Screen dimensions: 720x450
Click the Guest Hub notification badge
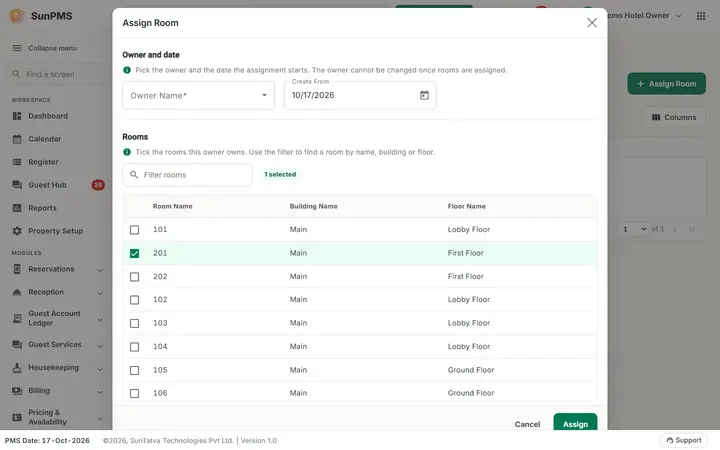(98, 185)
